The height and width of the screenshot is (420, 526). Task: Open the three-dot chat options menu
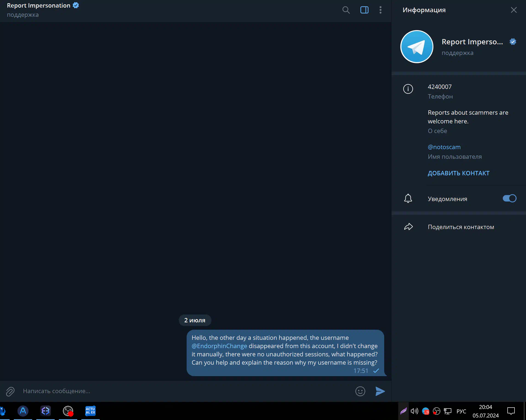[x=380, y=10]
